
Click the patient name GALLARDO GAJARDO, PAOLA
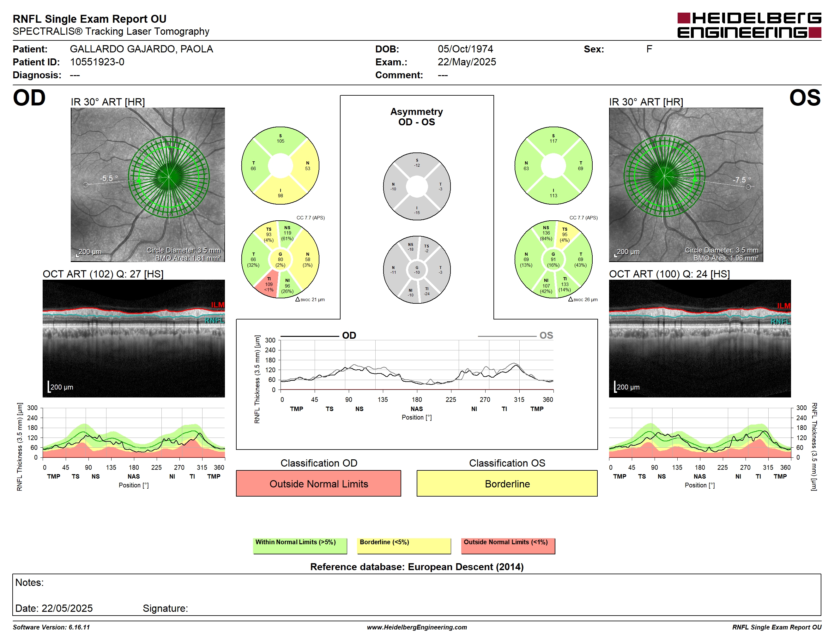point(141,49)
